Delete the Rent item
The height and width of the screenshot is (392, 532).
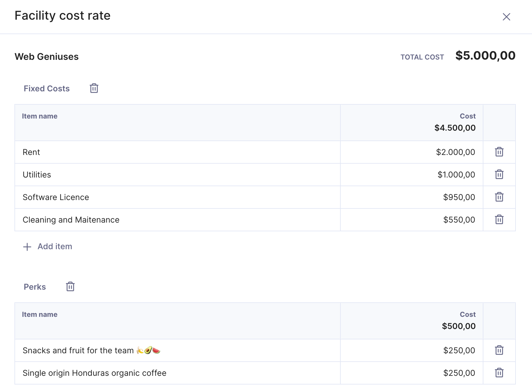click(499, 152)
